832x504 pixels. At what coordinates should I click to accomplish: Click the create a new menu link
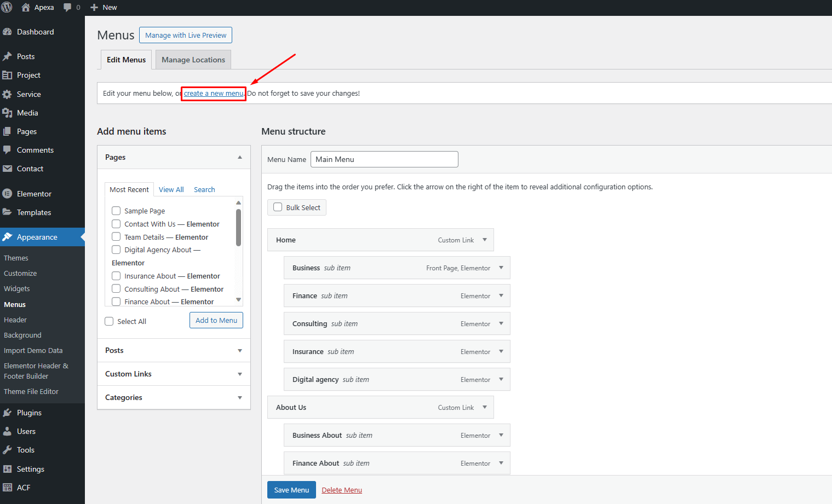point(213,94)
